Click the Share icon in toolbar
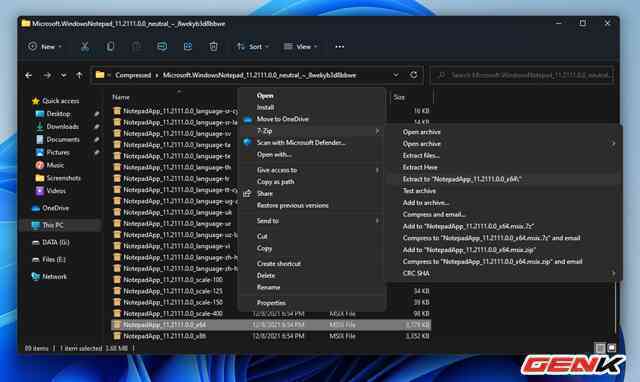 click(188, 47)
